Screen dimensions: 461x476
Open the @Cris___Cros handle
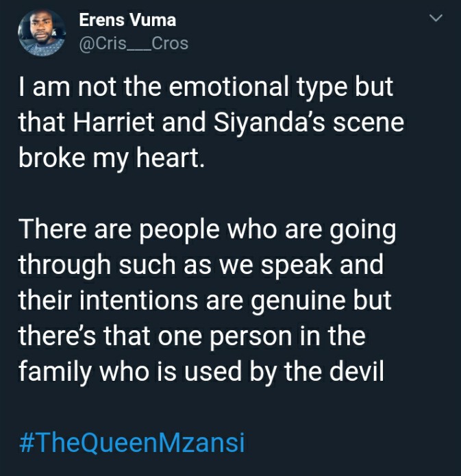134,43
